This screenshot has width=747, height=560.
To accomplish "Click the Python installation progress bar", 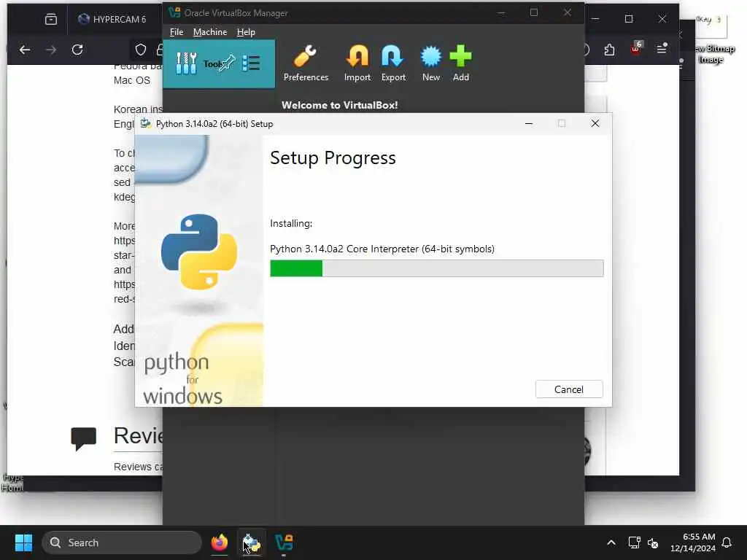I will pyautogui.click(x=436, y=268).
